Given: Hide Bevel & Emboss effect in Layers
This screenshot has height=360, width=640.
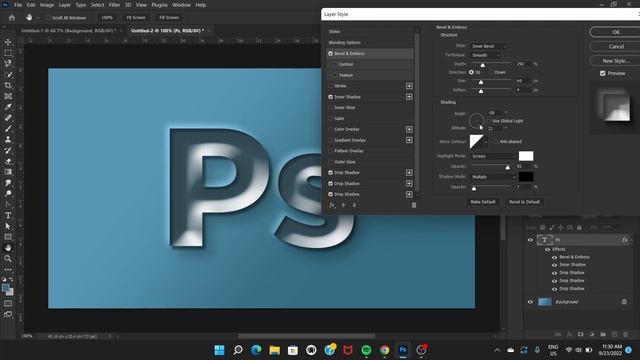Looking at the screenshot, I should [x=554, y=257].
